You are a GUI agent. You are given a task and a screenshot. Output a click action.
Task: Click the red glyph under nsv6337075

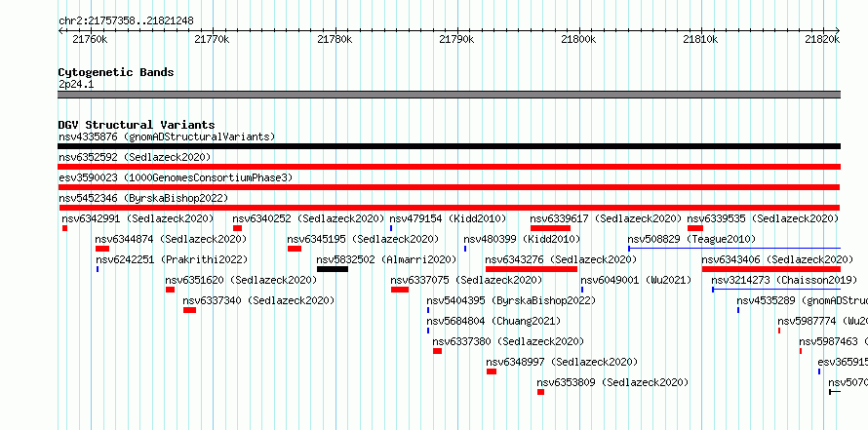(x=400, y=290)
